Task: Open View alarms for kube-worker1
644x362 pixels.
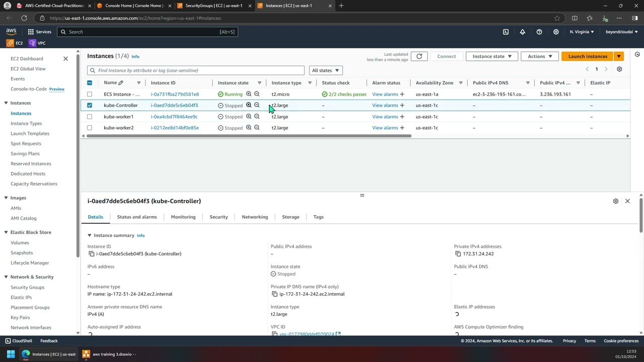Action: (385, 117)
